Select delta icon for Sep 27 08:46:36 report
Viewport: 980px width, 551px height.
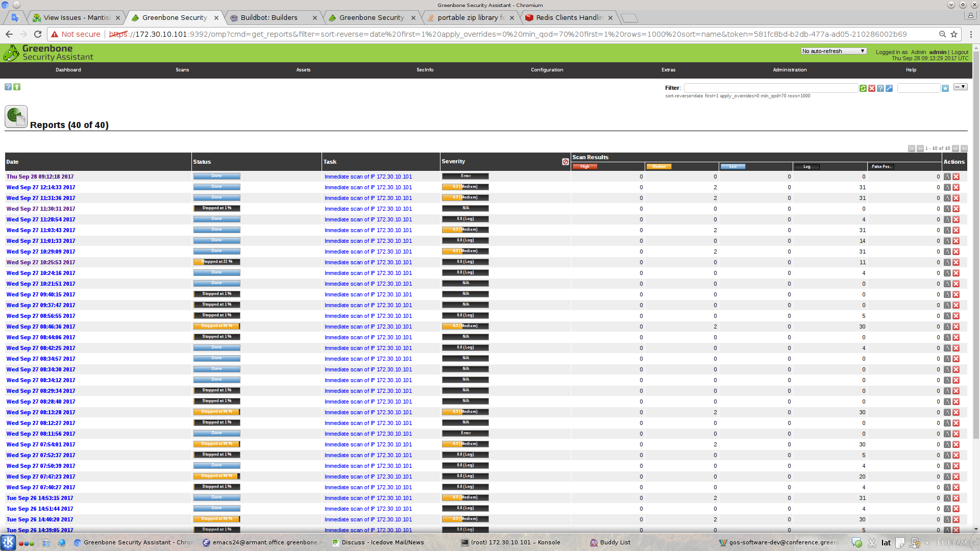tap(947, 327)
